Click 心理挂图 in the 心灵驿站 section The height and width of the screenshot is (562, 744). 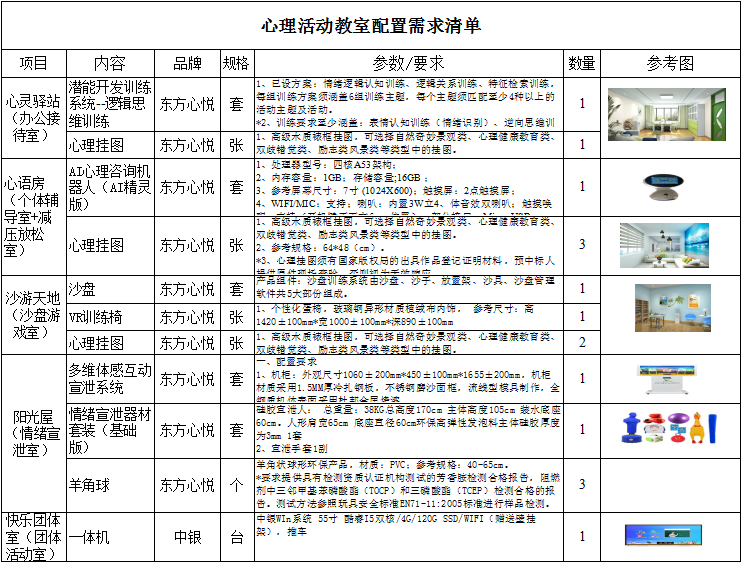(110, 145)
